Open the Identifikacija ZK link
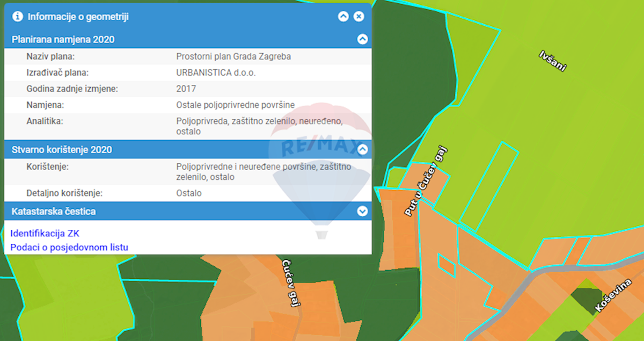The height and width of the screenshot is (341, 644). 45,233
